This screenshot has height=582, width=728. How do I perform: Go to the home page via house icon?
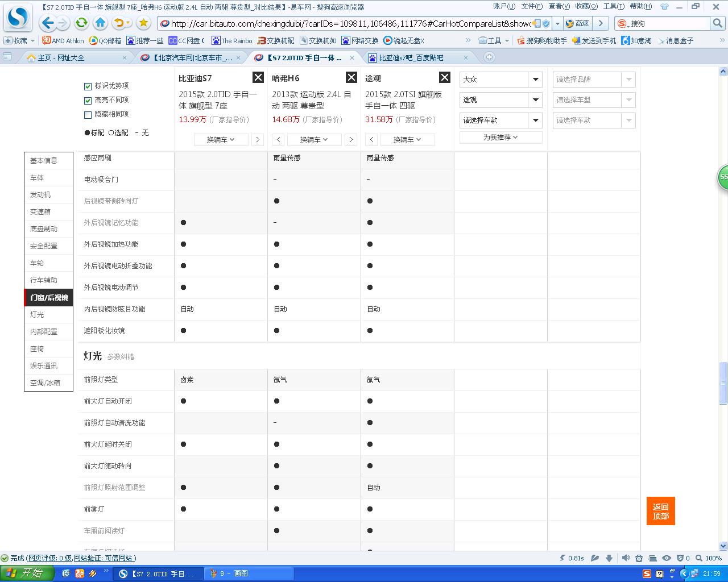(x=101, y=23)
